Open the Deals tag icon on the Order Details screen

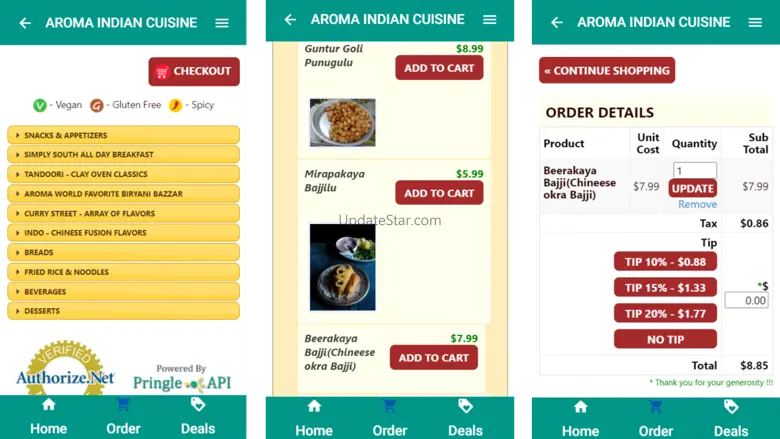pos(731,407)
